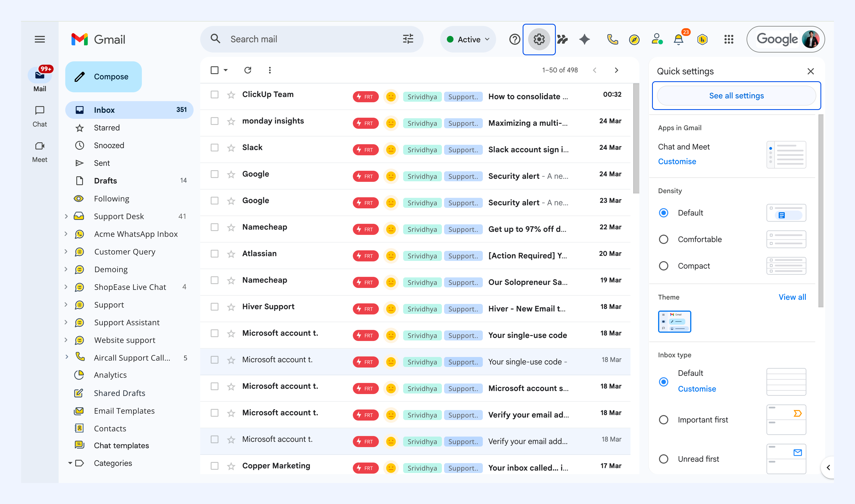
Task: Expand the ShopEase Live Chat label
Action: [66, 287]
